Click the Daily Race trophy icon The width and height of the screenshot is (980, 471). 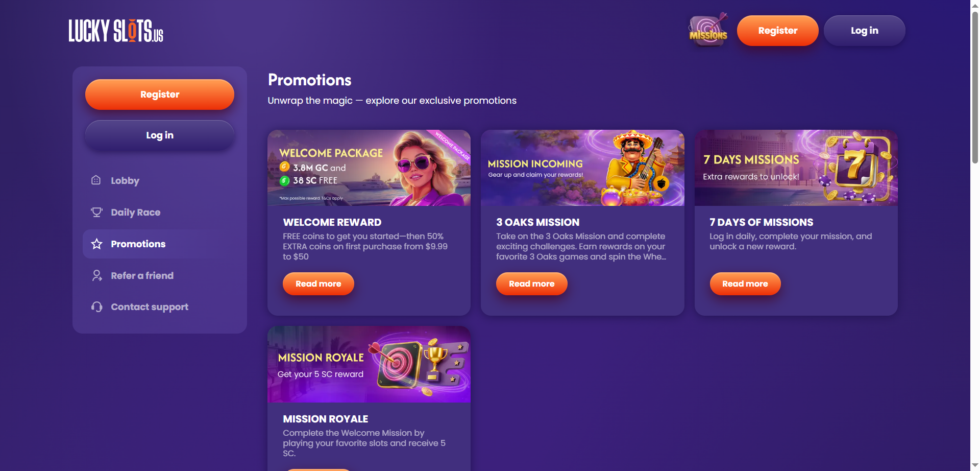click(96, 212)
